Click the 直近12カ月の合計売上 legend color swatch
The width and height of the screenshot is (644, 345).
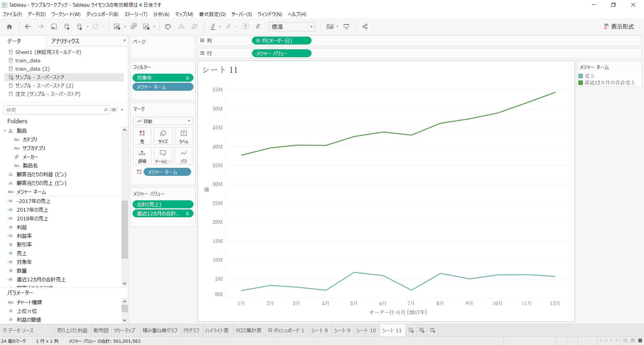(x=581, y=83)
